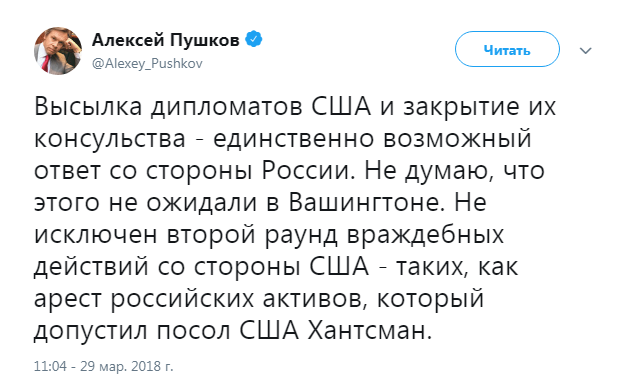Viewport: 630px width, 384px height.
Task: Select the word консульства in tweet text
Action: coord(110,139)
